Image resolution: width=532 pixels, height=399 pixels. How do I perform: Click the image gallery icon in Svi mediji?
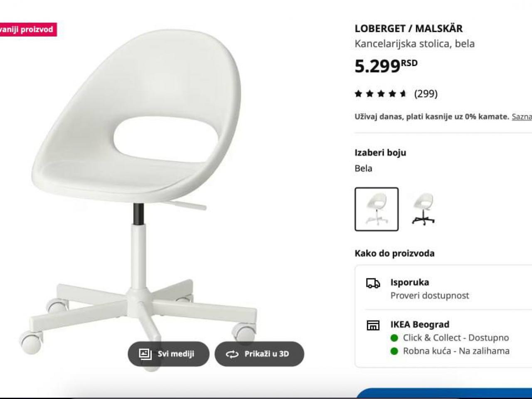[145, 354]
